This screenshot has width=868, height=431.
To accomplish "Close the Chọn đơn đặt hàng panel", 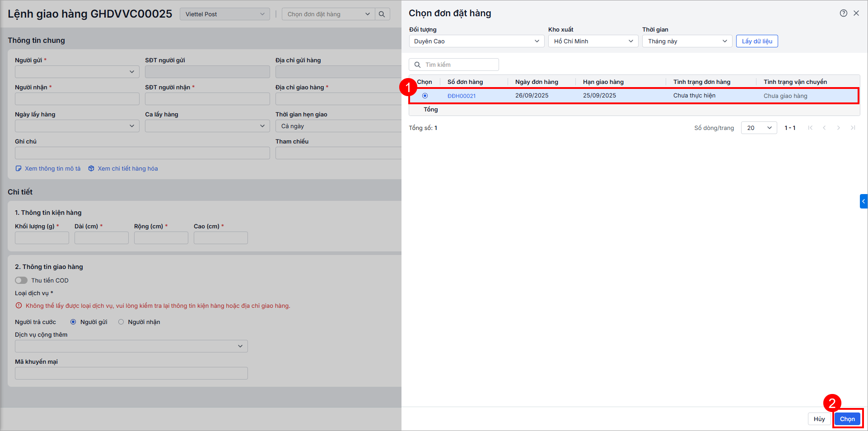I will (856, 13).
